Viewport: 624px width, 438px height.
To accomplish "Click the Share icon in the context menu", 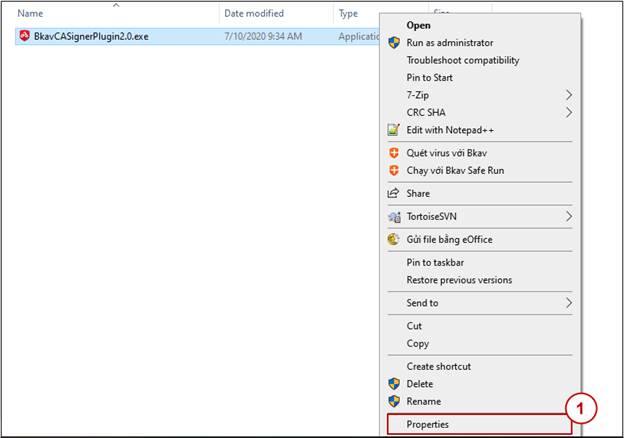I will (x=393, y=193).
